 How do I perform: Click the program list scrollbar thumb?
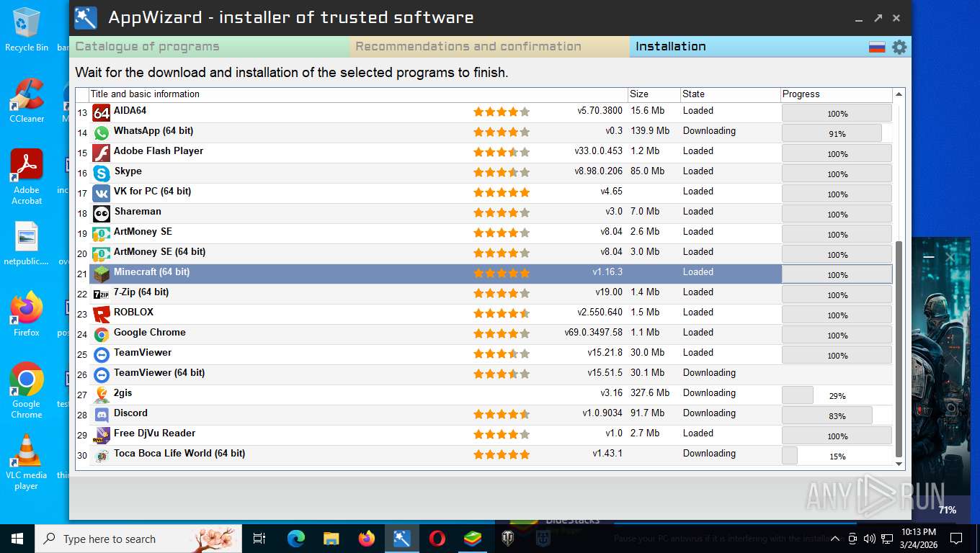(x=899, y=349)
